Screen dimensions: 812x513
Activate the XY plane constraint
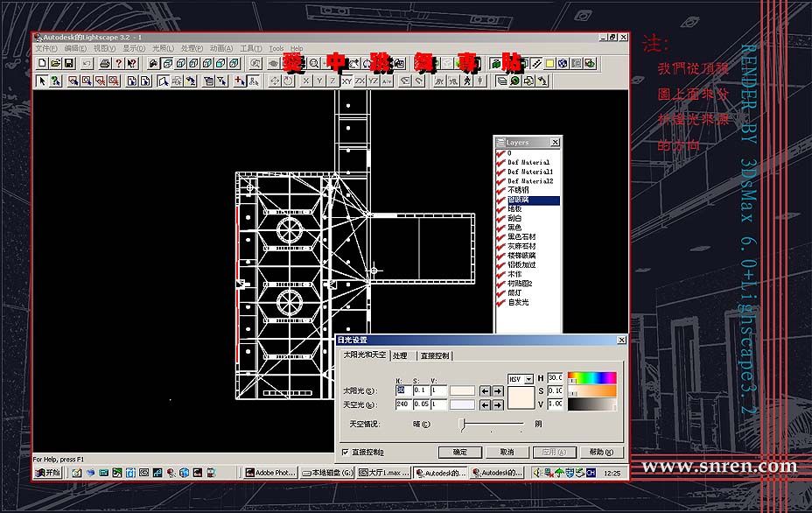[346, 81]
